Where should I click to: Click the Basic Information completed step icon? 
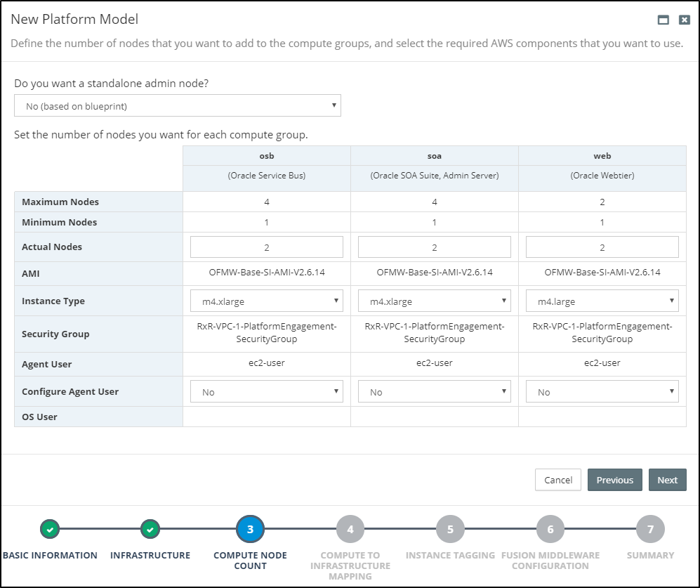(50, 530)
